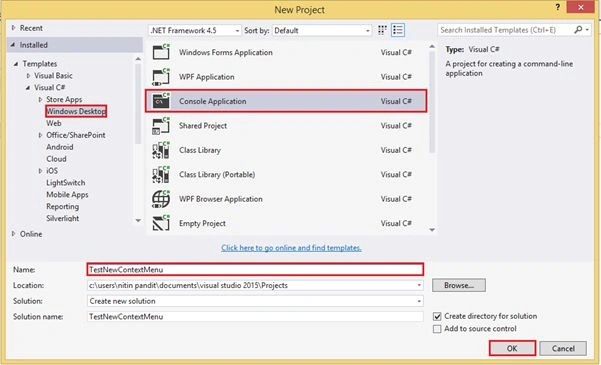The height and width of the screenshot is (365, 601).
Task: Open the .NET Framework 4.5 dropdown
Action: [195, 30]
